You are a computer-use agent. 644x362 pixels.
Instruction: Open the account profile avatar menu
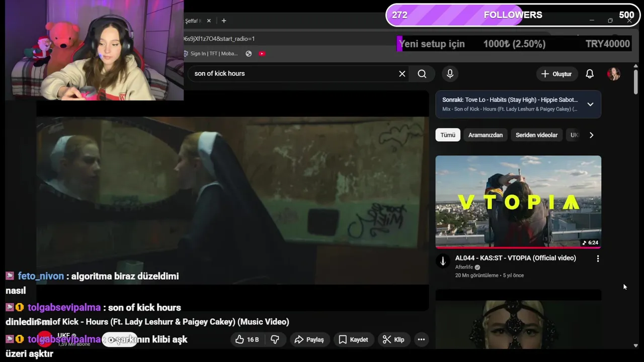point(614,74)
